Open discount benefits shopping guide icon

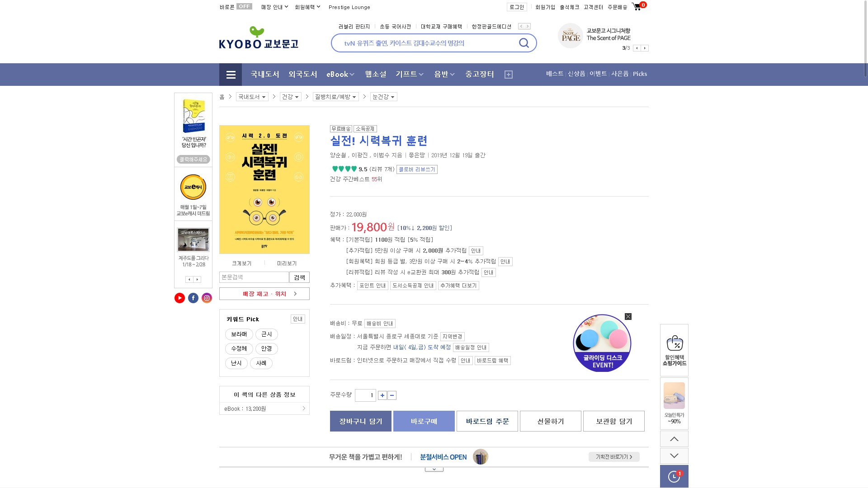(x=674, y=350)
